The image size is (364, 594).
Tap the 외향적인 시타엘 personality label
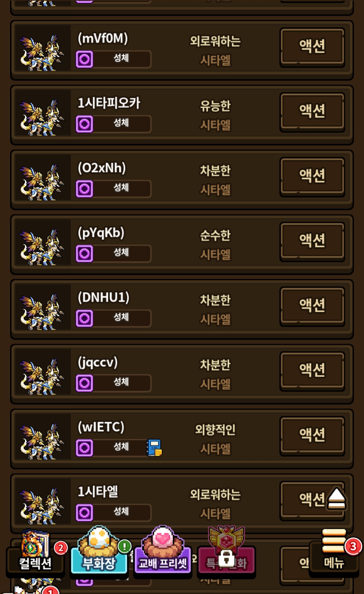click(x=215, y=439)
